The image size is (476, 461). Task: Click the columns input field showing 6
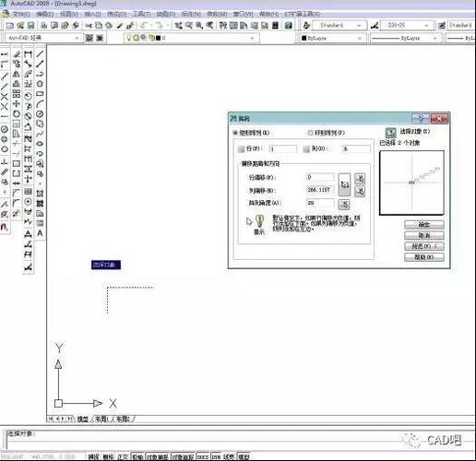[x=356, y=149]
